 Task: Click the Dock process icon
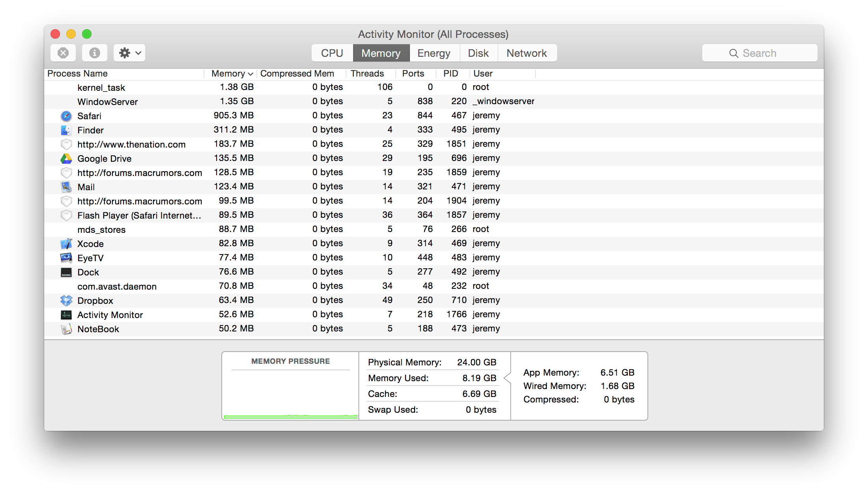(x=66, y=272)
